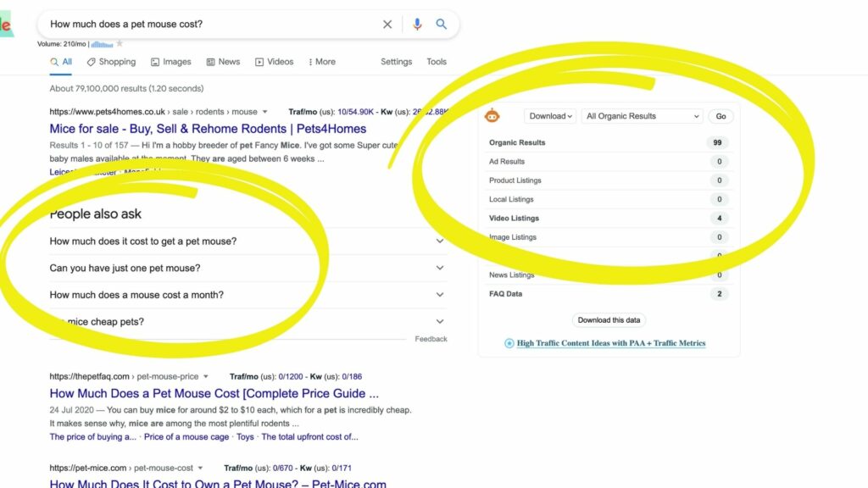Open the 'Price of a mouse cage' sitelink
This screenshot has height=488, width=868.
(x=186, y=437)
